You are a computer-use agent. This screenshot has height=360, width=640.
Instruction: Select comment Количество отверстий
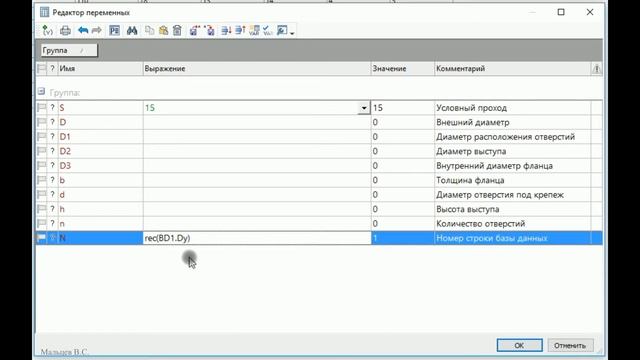480,224
